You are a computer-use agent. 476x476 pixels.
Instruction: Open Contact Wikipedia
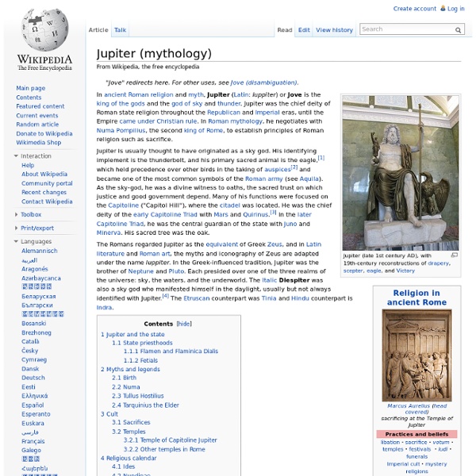point(47,202)
